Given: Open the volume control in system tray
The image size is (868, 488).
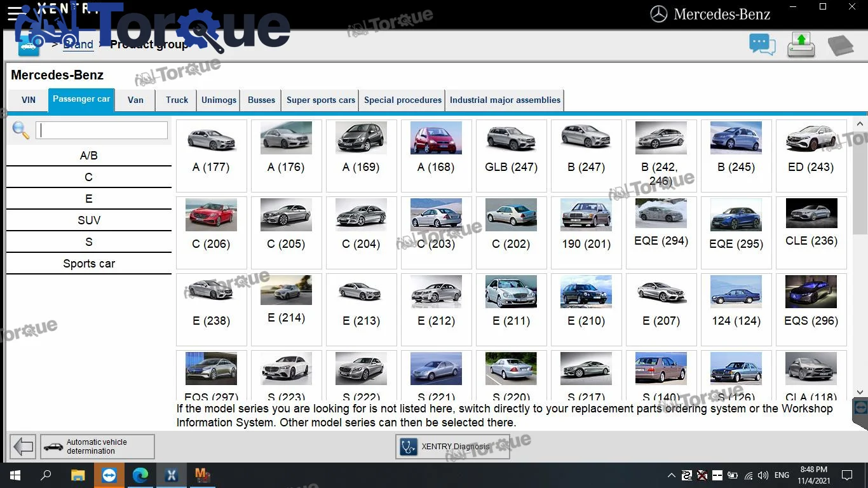Looking at the screenshot, I should tap(763, 475).
